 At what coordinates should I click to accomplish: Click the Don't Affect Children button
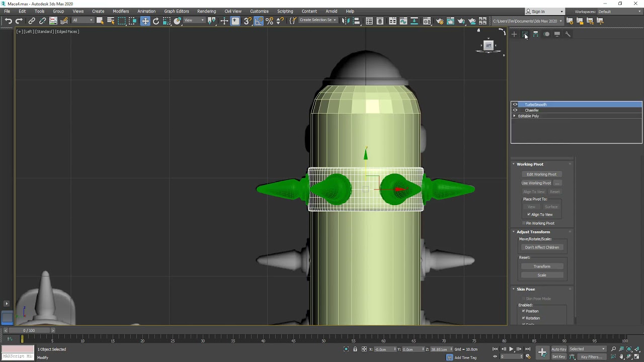(x=542, y=247)
